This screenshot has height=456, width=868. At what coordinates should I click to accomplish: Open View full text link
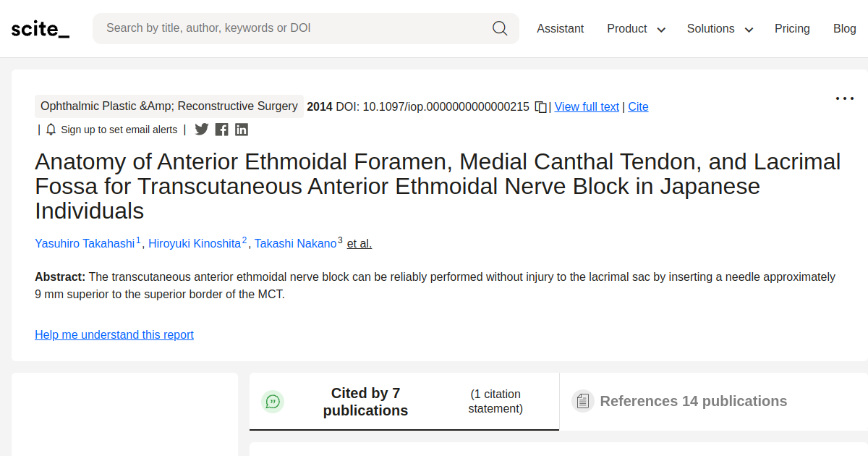586,106
